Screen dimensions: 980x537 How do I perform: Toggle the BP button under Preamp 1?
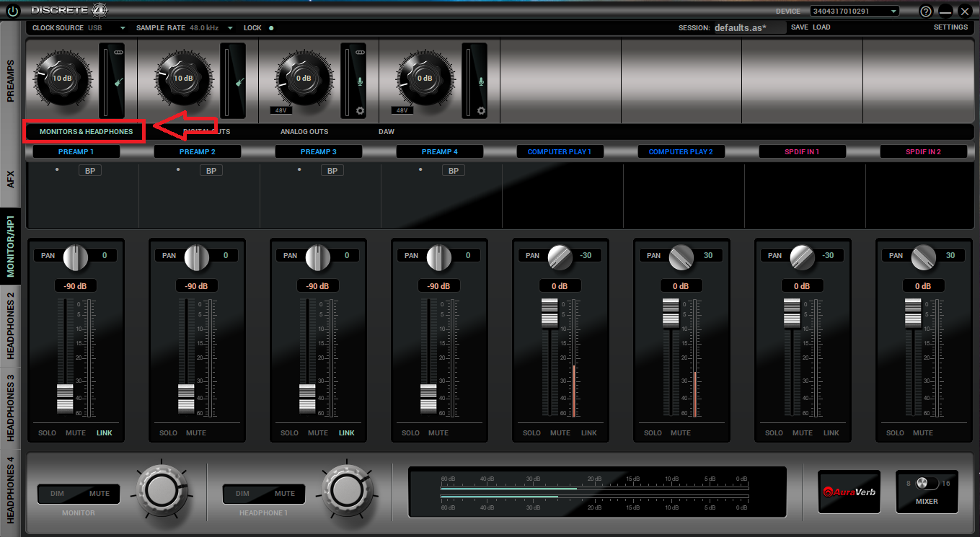[x=90, y=171]
